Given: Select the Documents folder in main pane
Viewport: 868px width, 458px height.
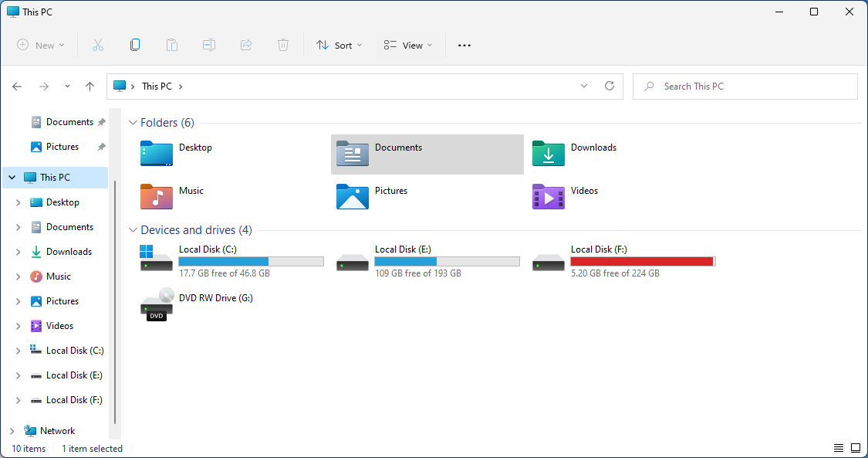Looking at the screenshot, I should tap(427, 154).
